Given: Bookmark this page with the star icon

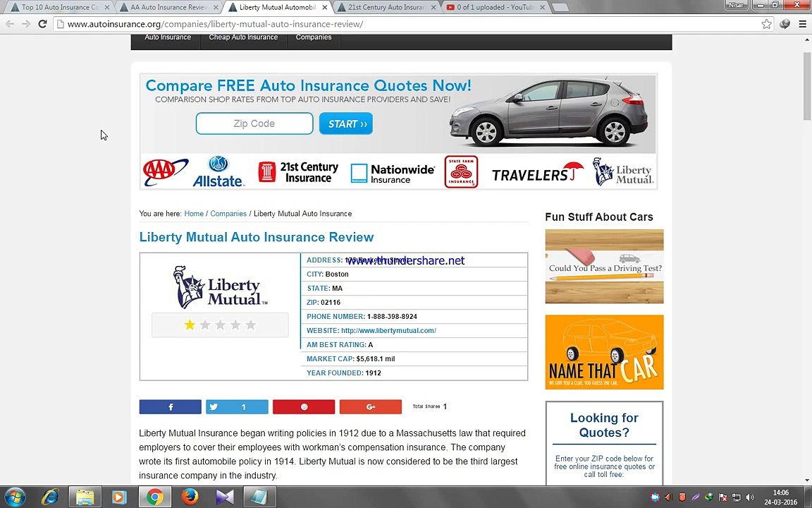Looking at the screenshot, I should 766,24.
